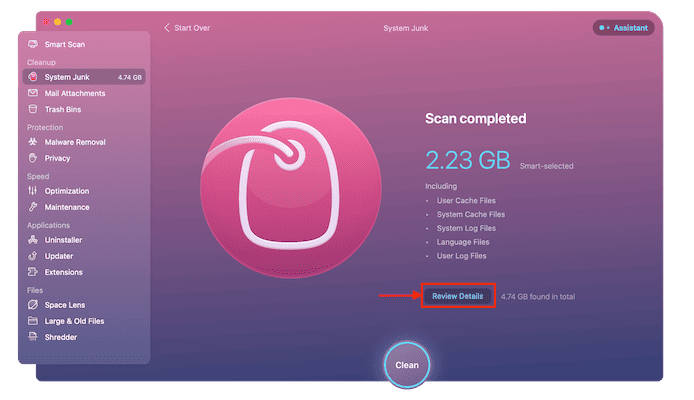
Task: Click the round Clean button
Action: [407, 365]
